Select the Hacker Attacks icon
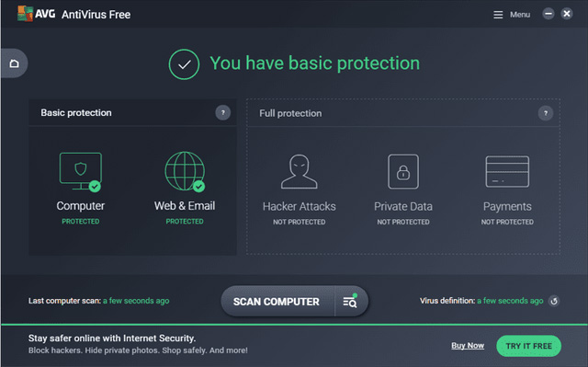Screen dimensions: 588x367 300,171
